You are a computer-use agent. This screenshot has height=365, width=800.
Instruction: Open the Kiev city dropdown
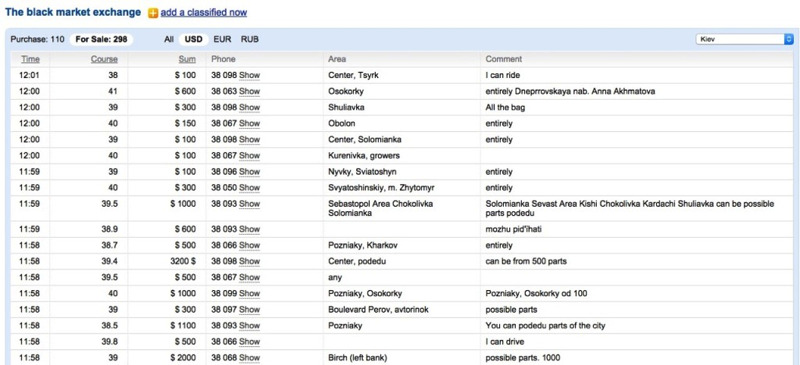point(745,39)
